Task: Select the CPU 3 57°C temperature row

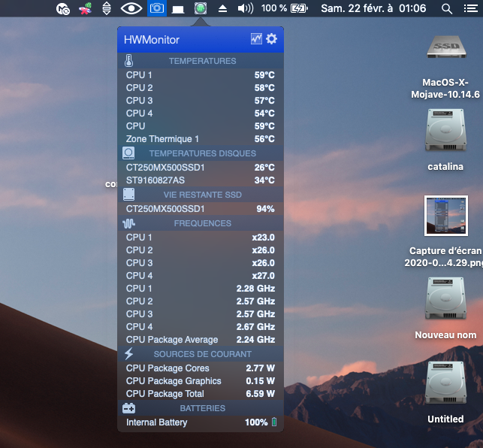Action: [x=201, y=101]
